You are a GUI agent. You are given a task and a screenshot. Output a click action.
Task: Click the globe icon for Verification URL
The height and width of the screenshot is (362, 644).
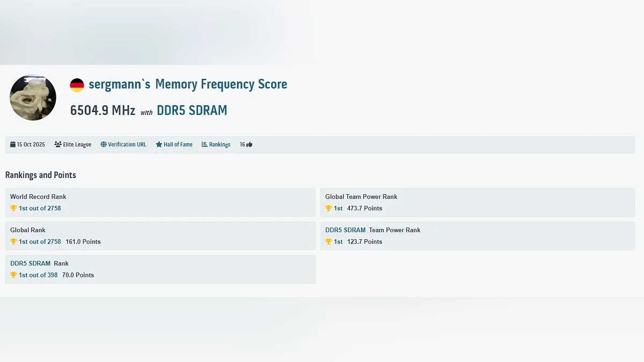tap(104, 145)
